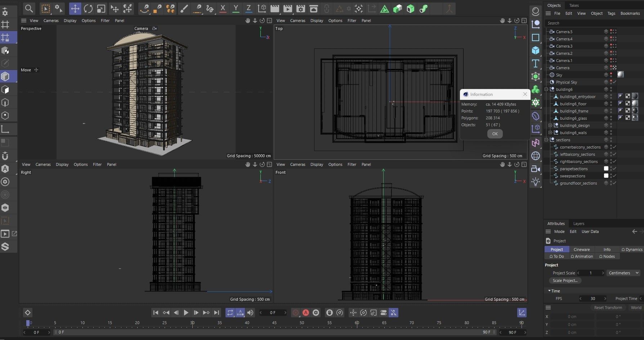The image size is (644, 340).
Task: Toggle X axis lock
Action: [223, 9]
